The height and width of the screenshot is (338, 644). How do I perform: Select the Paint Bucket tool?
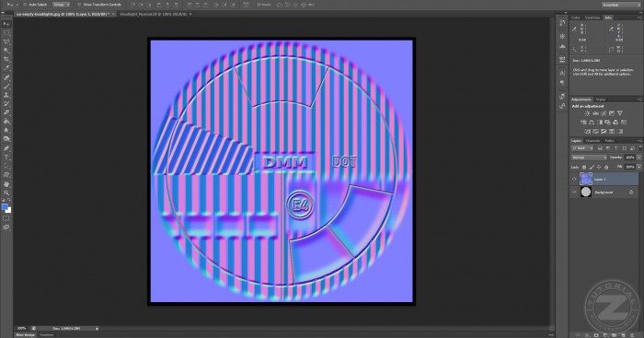click(6, 122)
